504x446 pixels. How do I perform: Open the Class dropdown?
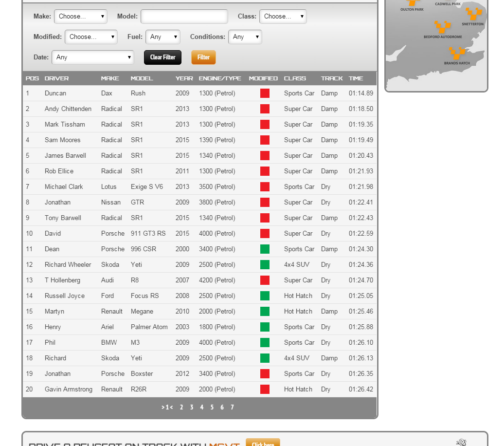(x=283, y=17)
